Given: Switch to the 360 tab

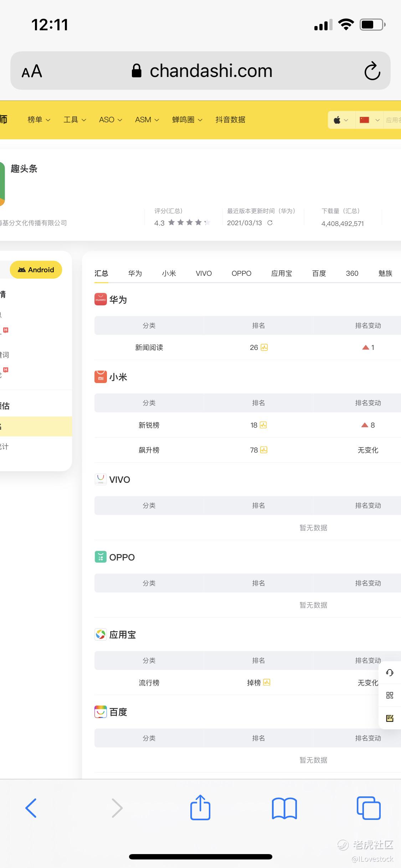Looking at the screenshot, I should pos(352,273).
